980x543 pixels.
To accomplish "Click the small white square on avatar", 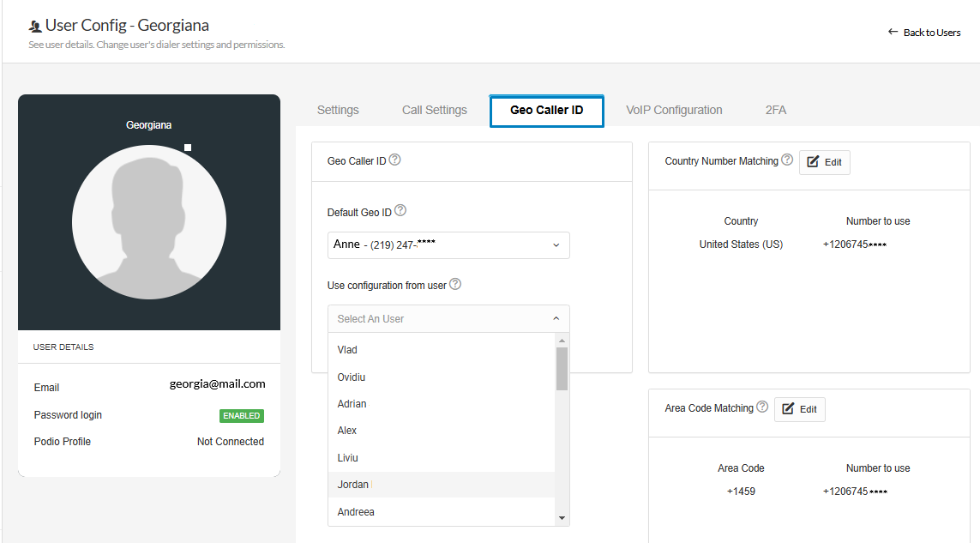I will [x=188, y=148].
